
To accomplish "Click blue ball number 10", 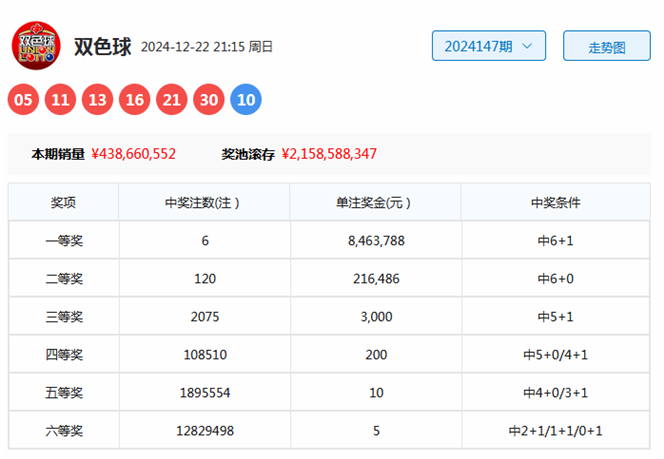I will (246, 99).
